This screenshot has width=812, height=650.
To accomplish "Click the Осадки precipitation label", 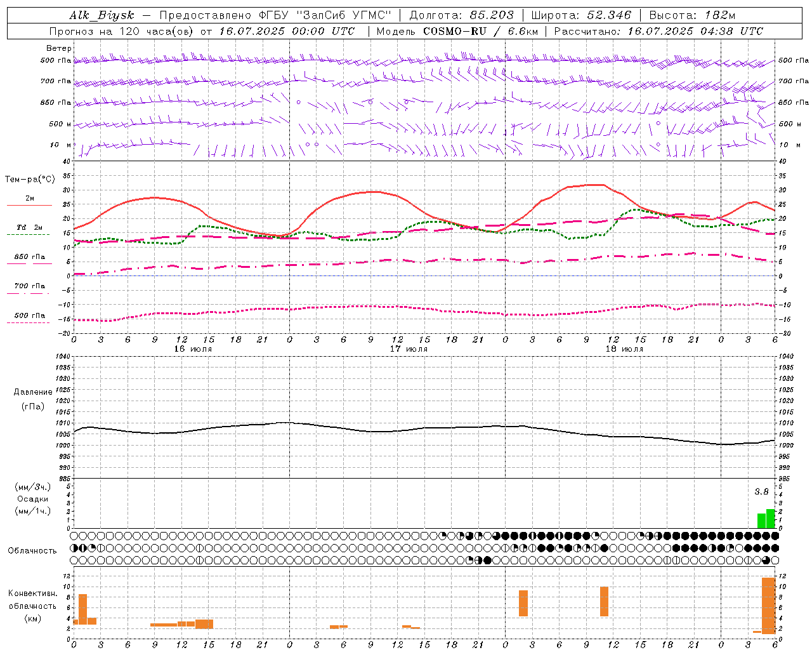I will coord(32,499).
